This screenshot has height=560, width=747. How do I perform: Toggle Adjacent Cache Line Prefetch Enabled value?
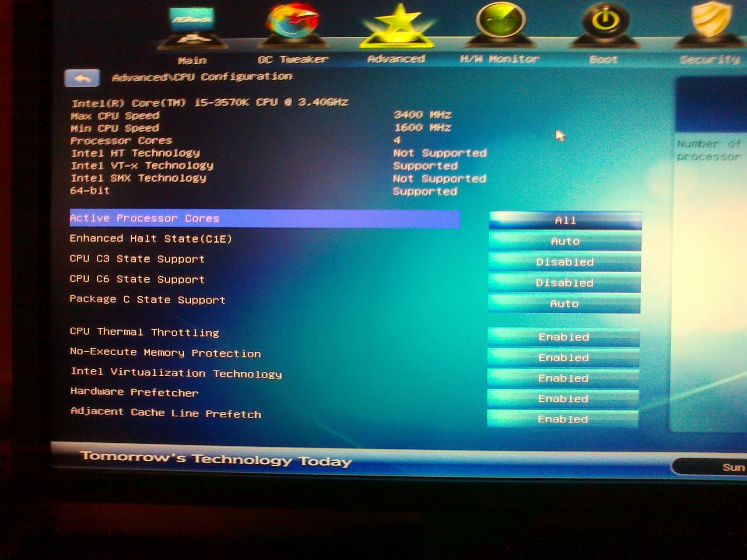click(563, 419)
